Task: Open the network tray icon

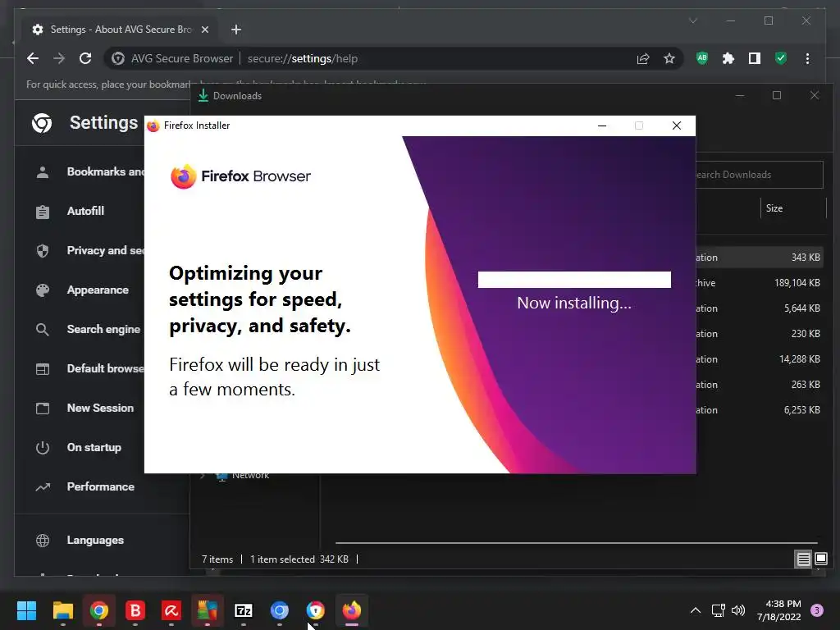Action: click(718, 610)
